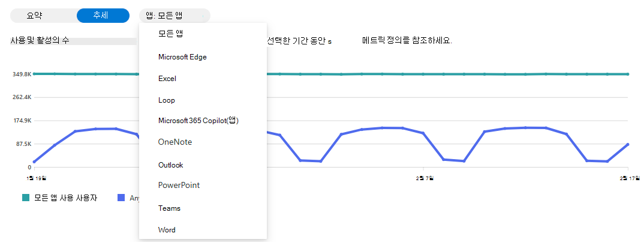
Task: Click the teal 모든 앱 사용 사용자 legend swatch
Action: coord(26,198)
